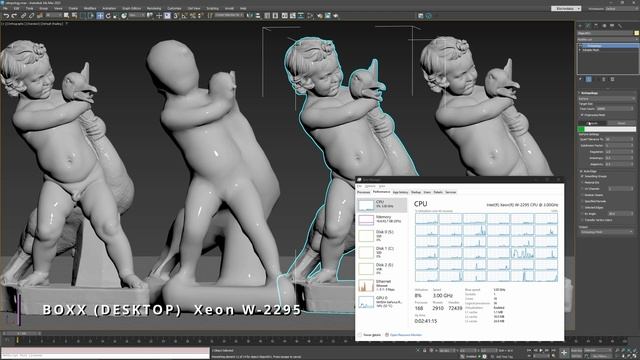Toggle the Smoothing Groups checkbox

click(582, 176)
